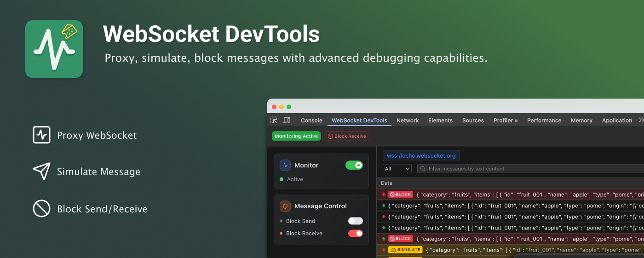The height and width of the screenshot is (258, 644).
Task: Click the Active status text under Monitor
Action: [x=295, y=179]
